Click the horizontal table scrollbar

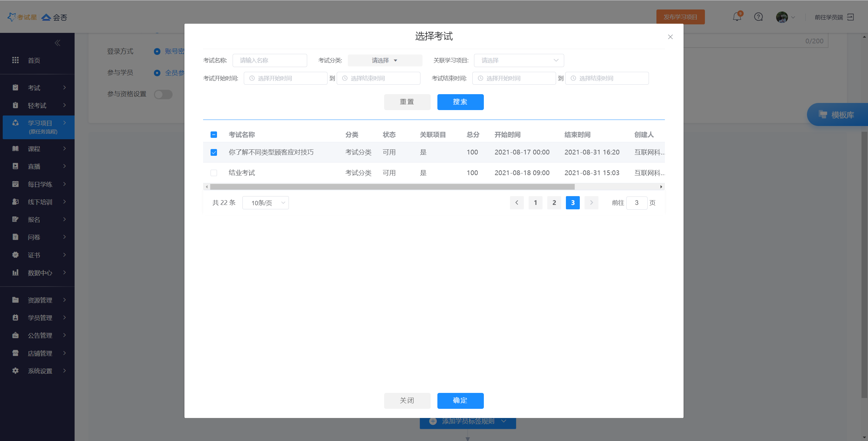[392, 187]
